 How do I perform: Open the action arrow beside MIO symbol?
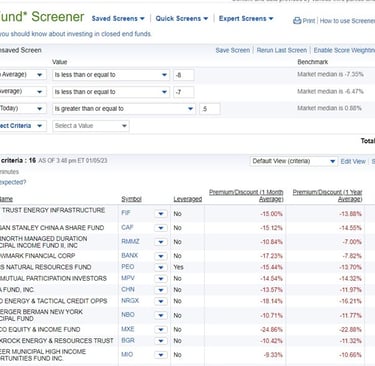pyautogui.click(x=161, y=355)
